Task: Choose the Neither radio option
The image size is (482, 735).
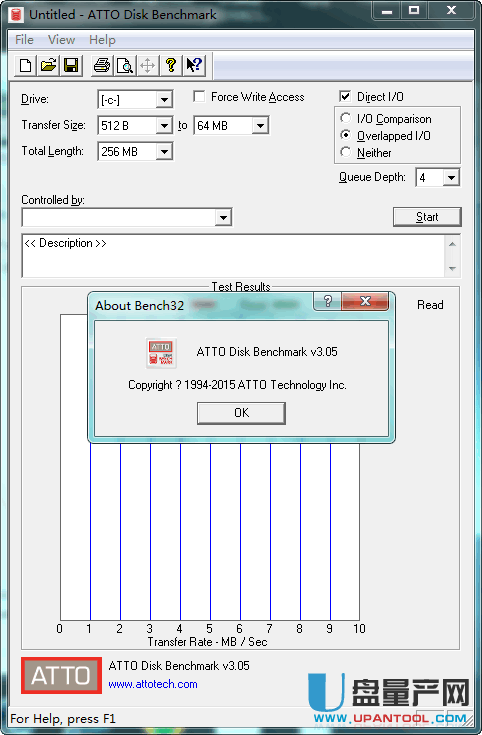Action: coord(346,152)
